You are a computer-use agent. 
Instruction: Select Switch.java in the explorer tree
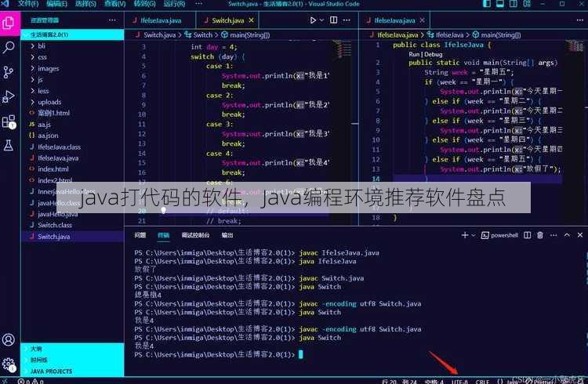click(72, 237)
